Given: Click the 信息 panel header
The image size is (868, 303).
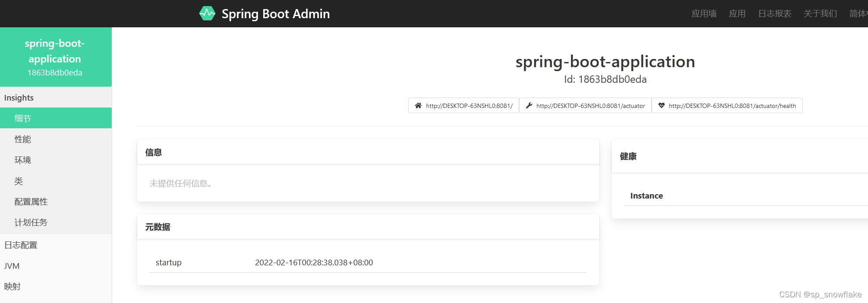Looking at the screenshot, I should (x=368, y=152).
